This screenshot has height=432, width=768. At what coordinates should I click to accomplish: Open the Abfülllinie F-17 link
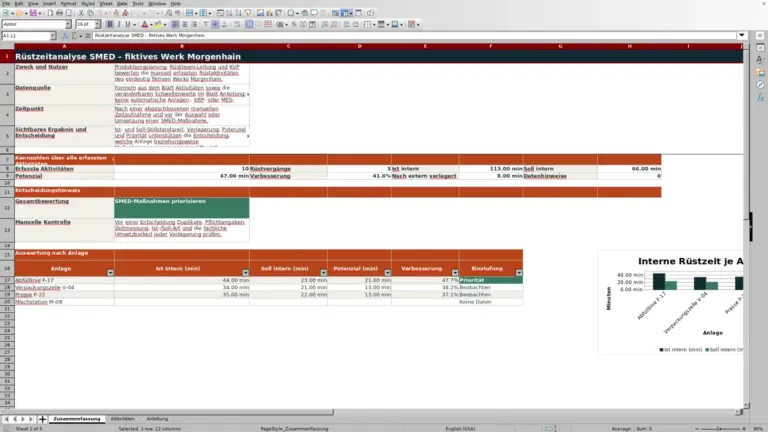tap(34, 280)
